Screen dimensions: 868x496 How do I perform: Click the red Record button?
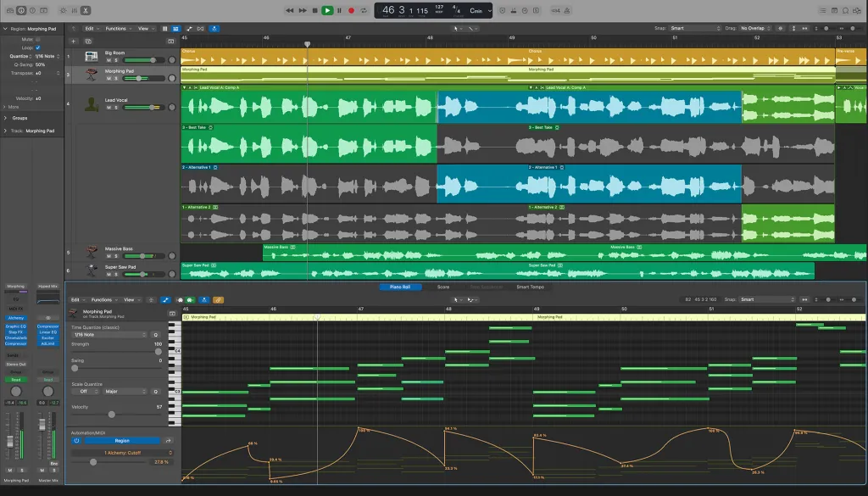pos(351,10)
